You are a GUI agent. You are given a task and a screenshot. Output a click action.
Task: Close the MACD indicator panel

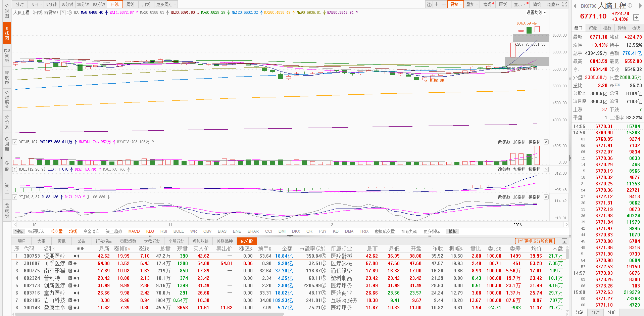coord(546,170)
